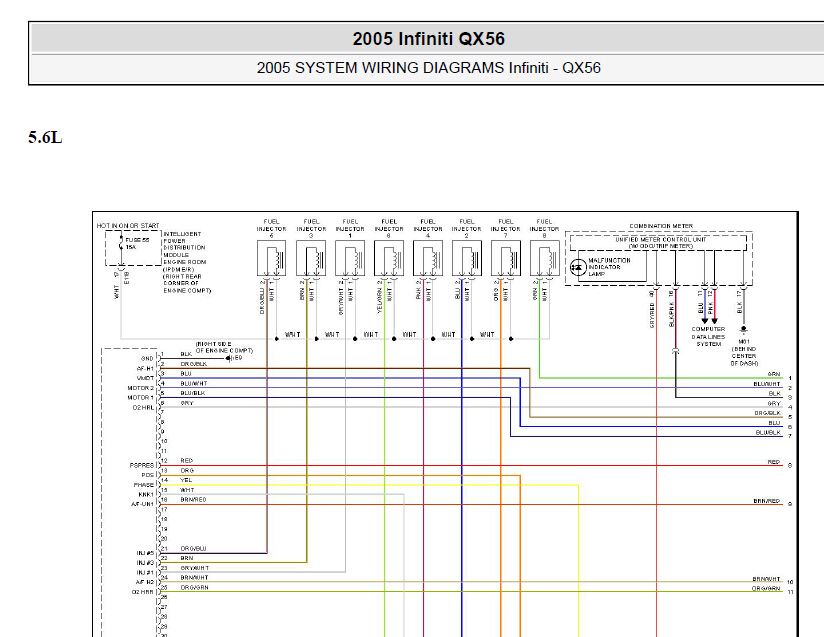Click the "2005 Infiniti QX56" page title

pos(428,39)
